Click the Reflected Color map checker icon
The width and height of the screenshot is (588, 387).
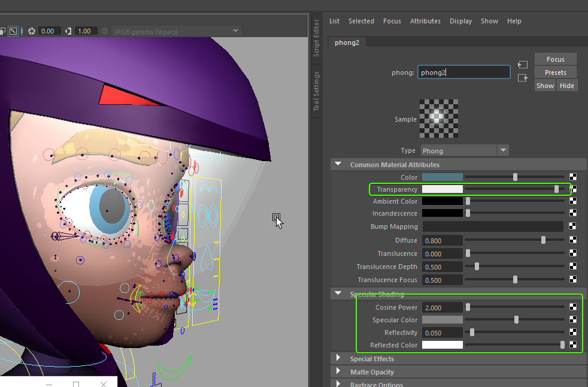(573, 344)
